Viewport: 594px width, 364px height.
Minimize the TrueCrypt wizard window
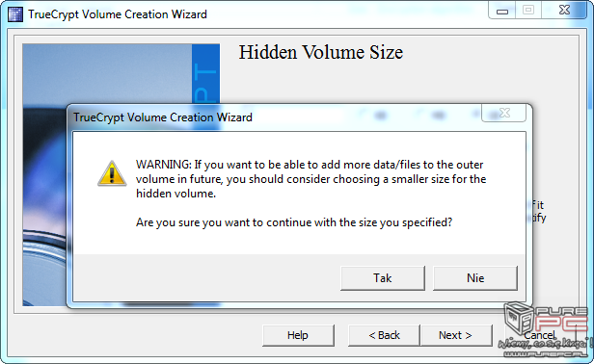(x=502, y=11)
